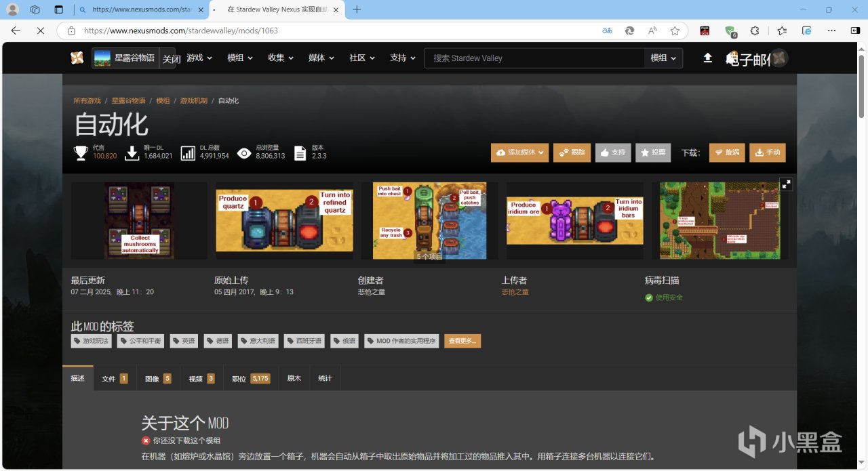868x471 pixels.
Task: Switch to the 描述 tab
Action: (x=78, y=378)
